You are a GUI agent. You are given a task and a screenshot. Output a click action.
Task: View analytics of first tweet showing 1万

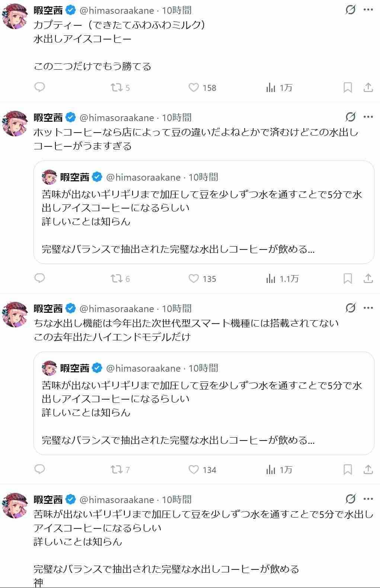(271, 88)
